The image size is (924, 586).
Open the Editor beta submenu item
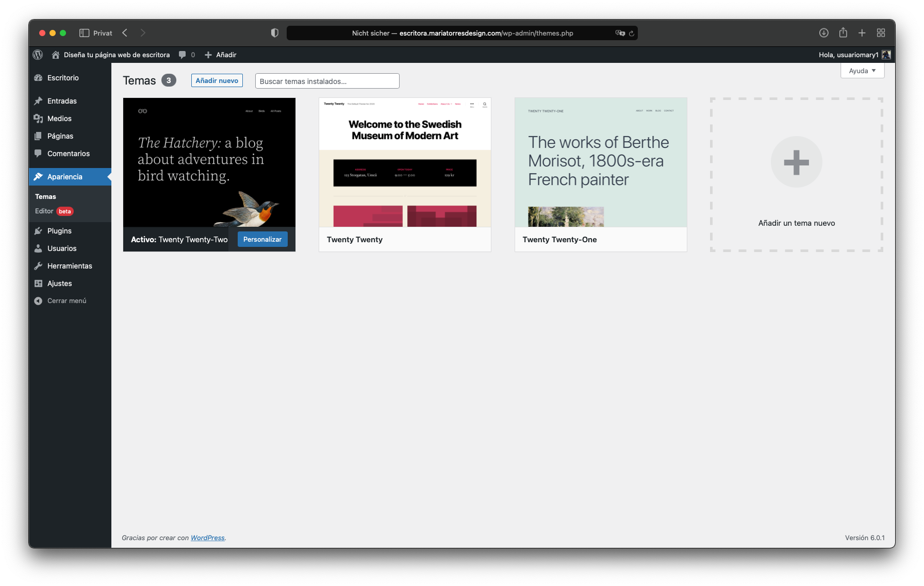point(44,211)
